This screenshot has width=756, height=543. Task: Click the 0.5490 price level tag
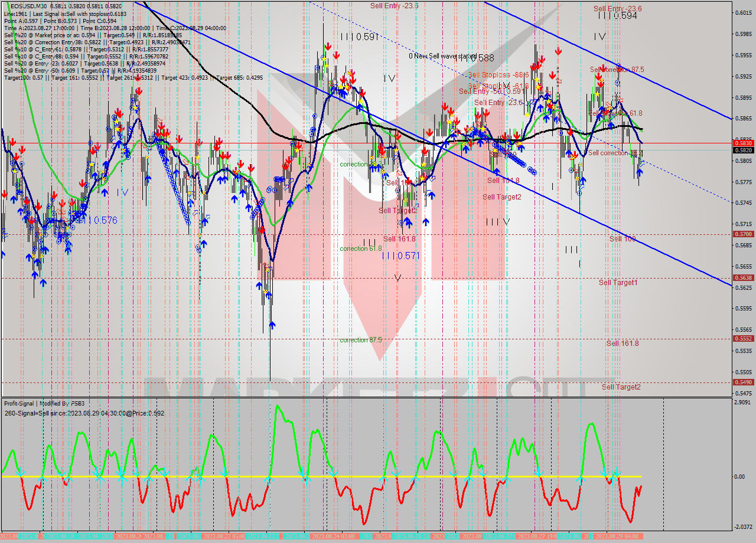pyautogui.click(x=743, y=382)
